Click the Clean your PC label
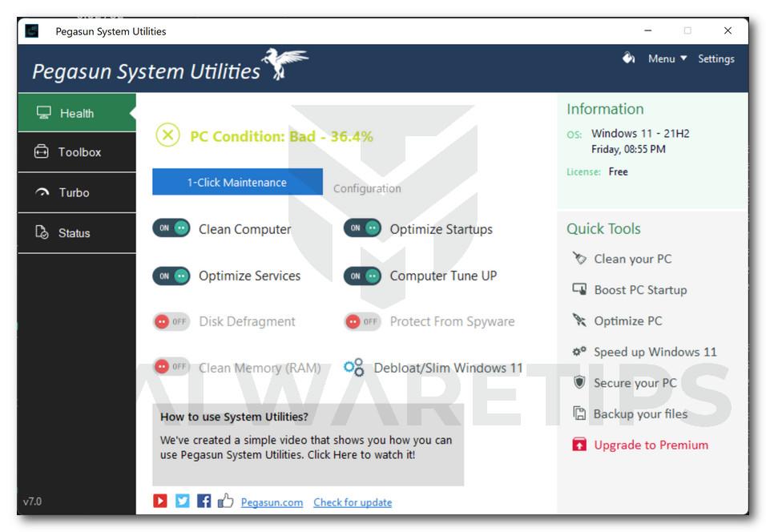Viewport: 766px width, 532px height. [633, 259]
